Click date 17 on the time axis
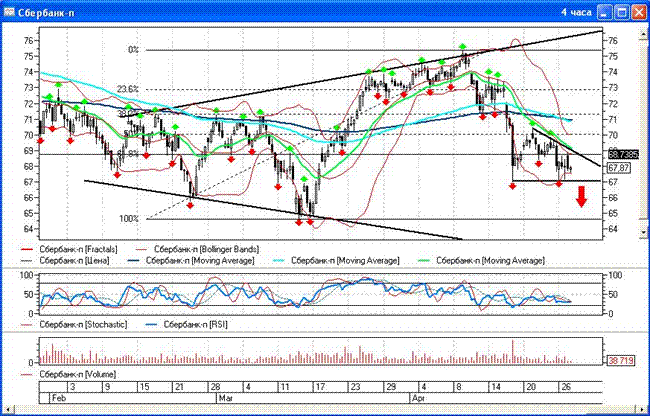650x416 pixels. point(320,387)
